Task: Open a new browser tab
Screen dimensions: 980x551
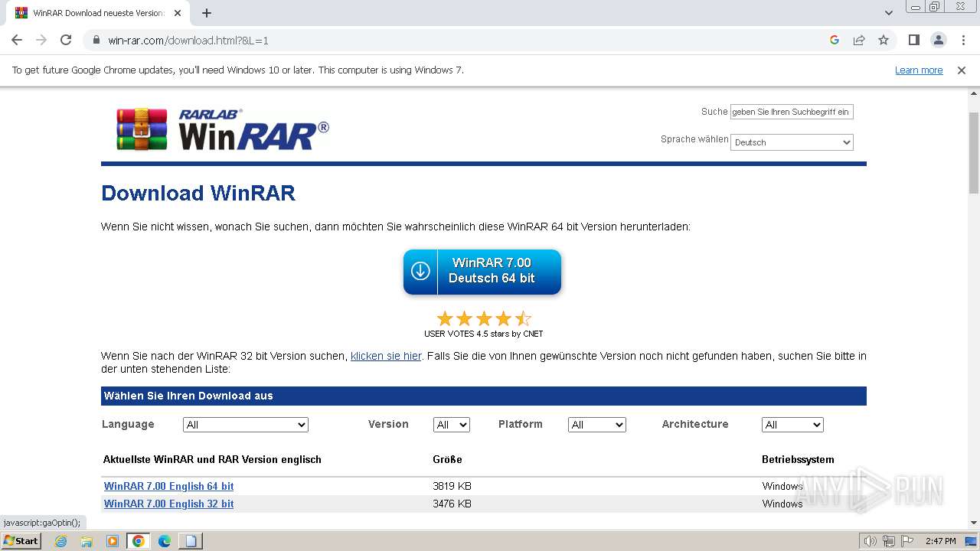Action: pos(207,13)
